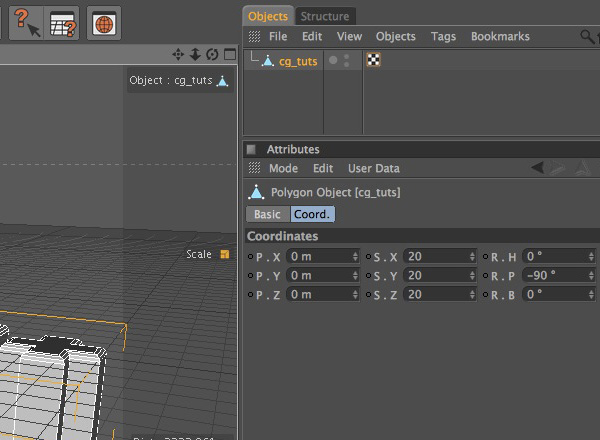Go back with Attributes left arrow
This screenshot has width=600, height=440.
(538, 167)
